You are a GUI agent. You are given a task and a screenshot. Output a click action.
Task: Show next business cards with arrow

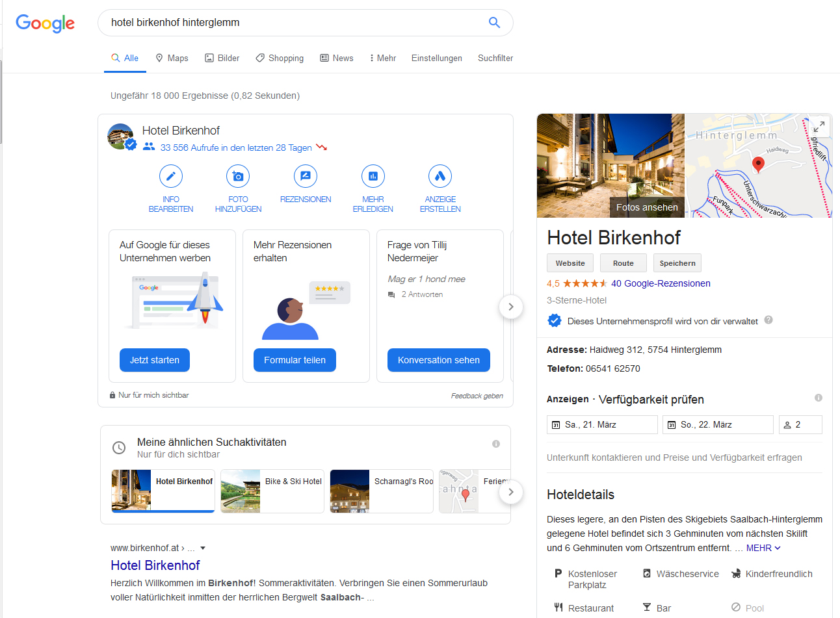(511, 307)
